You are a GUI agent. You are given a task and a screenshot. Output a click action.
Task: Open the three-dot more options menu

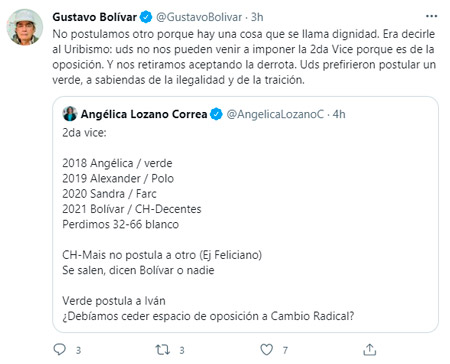431,16
